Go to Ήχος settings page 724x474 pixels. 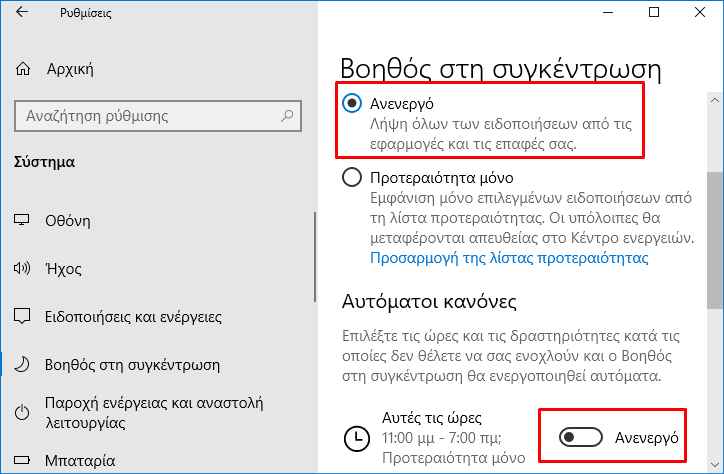click(64, 269)
